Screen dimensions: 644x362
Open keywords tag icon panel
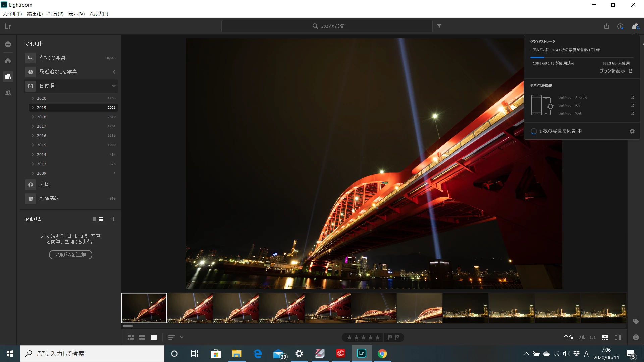636,321
